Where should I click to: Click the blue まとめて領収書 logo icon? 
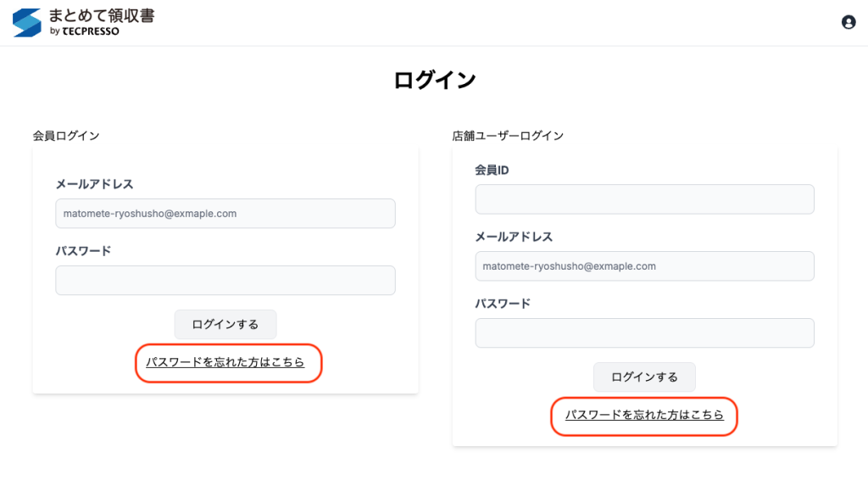(27, 22)
